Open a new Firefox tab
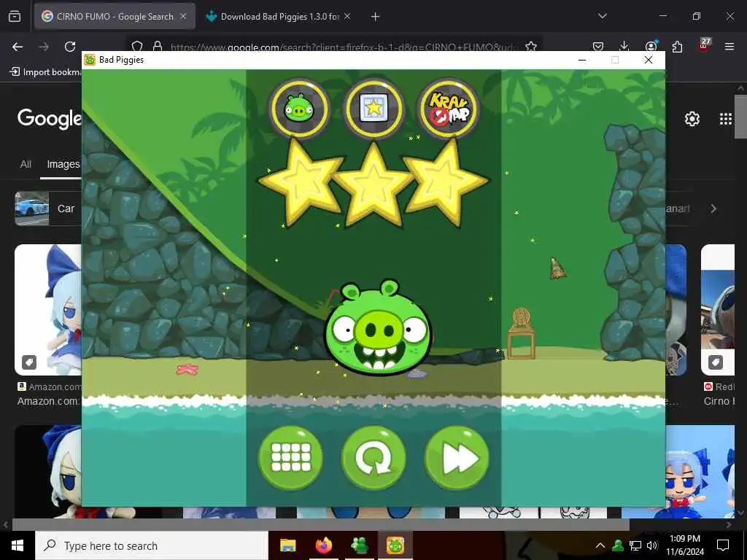Image resolution: width=747 pixels, height=560 pixels. [x=376, y=17]
